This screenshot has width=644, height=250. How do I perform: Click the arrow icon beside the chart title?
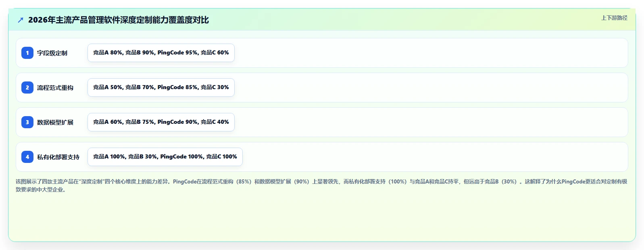[21, 20]
